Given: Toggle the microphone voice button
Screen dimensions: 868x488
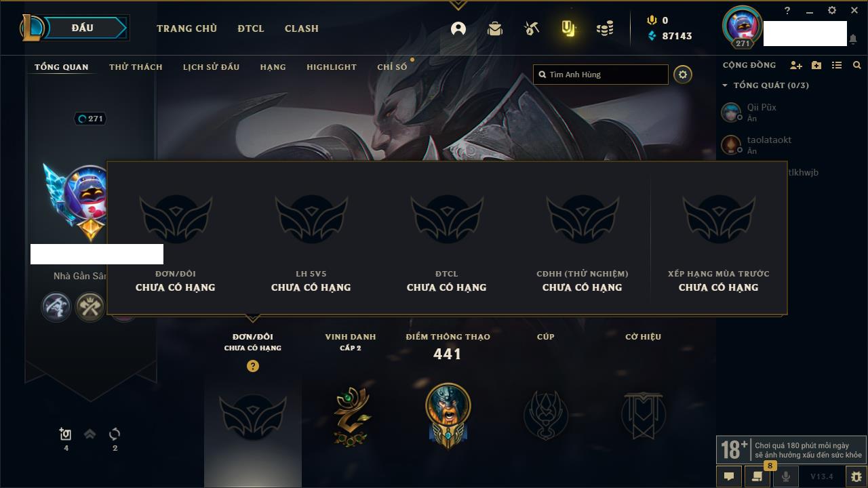Looking at the screenshot, I should tap(786, 476).
